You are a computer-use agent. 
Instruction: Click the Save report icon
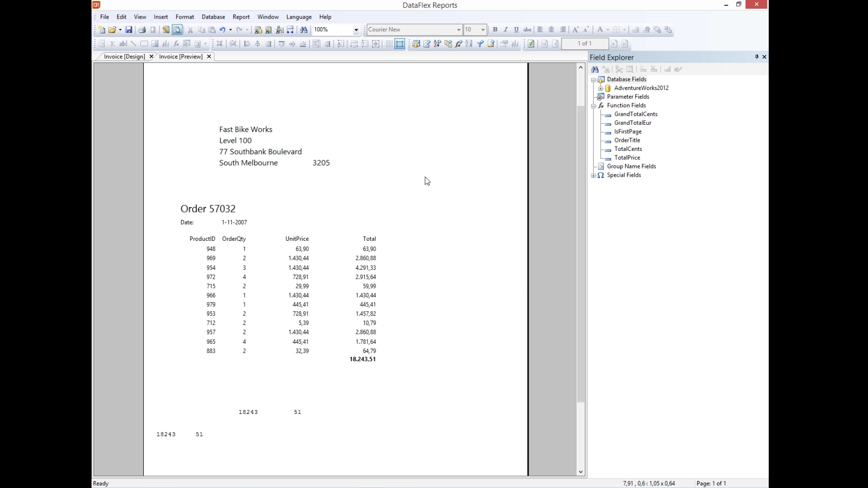(129, 30)
